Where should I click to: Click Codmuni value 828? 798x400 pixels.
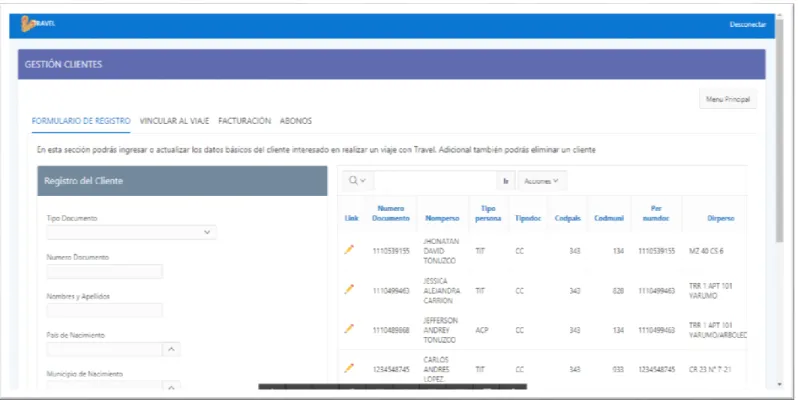point(618,291)
